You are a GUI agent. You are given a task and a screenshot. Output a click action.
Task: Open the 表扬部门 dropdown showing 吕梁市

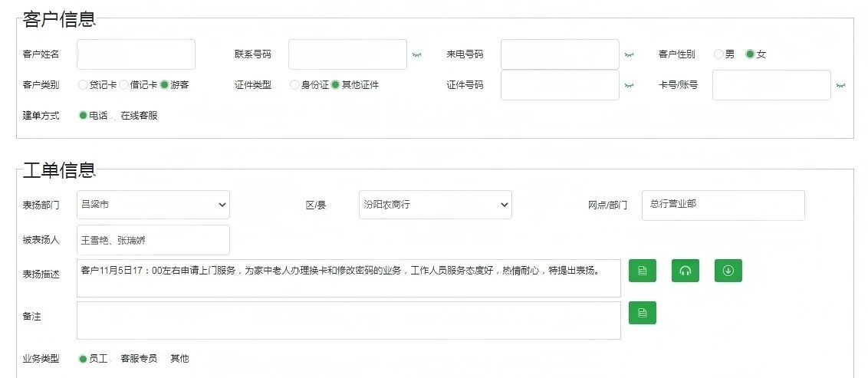click(153, 205)
